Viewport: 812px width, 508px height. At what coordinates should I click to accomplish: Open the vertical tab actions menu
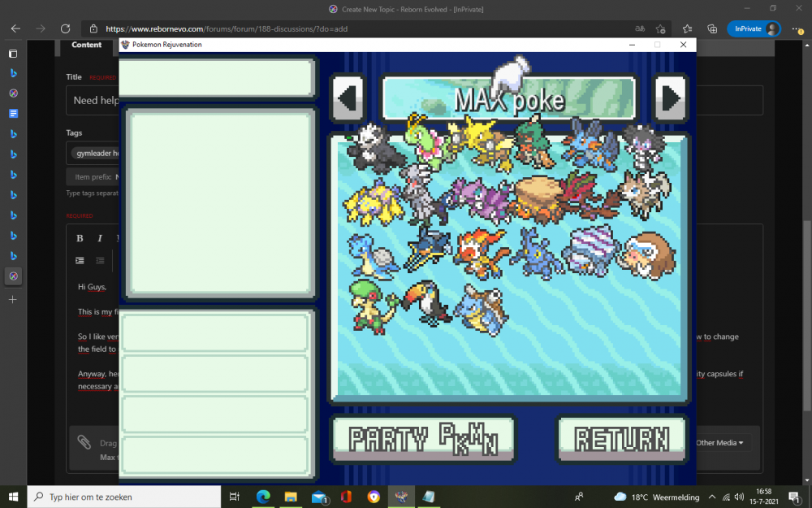click(x=14, y=54)
